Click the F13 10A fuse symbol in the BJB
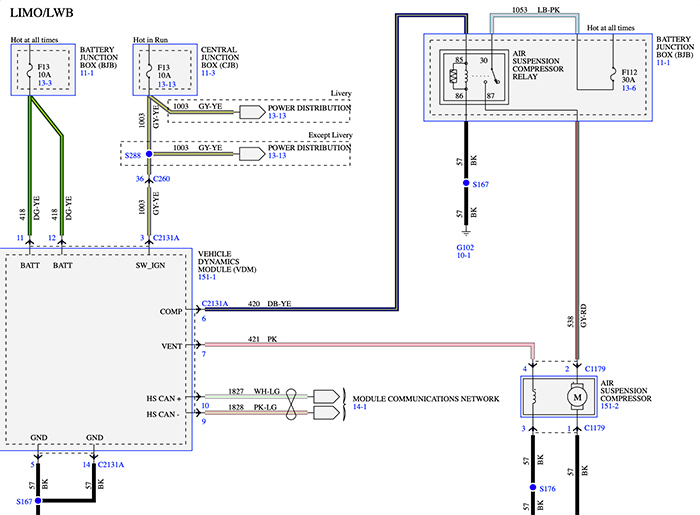This screenshot has width=700, height=515. click(29, 70)
